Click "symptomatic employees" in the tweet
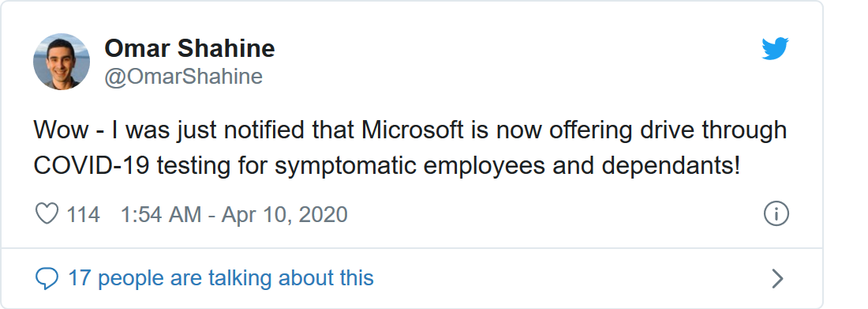Image resolution: width=868 pixels, height=309 pixels. point(410,167)
